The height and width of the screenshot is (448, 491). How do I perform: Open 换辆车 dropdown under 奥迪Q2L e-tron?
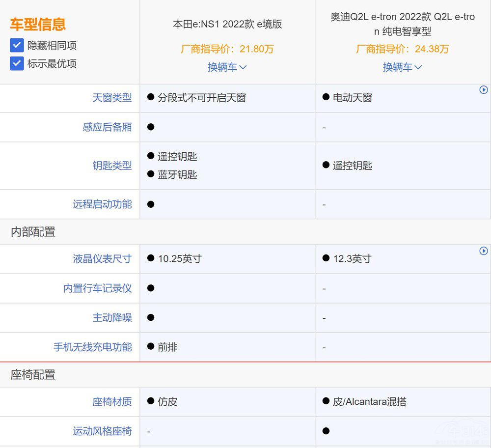coord(402,67)
